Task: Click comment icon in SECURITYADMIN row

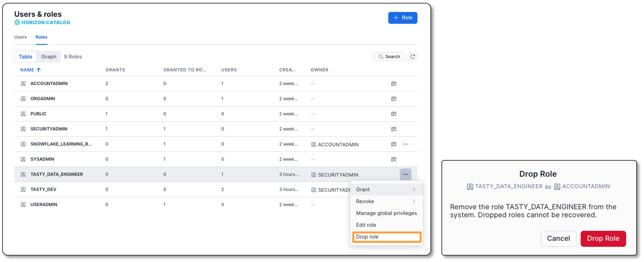Action: (393, 129)
